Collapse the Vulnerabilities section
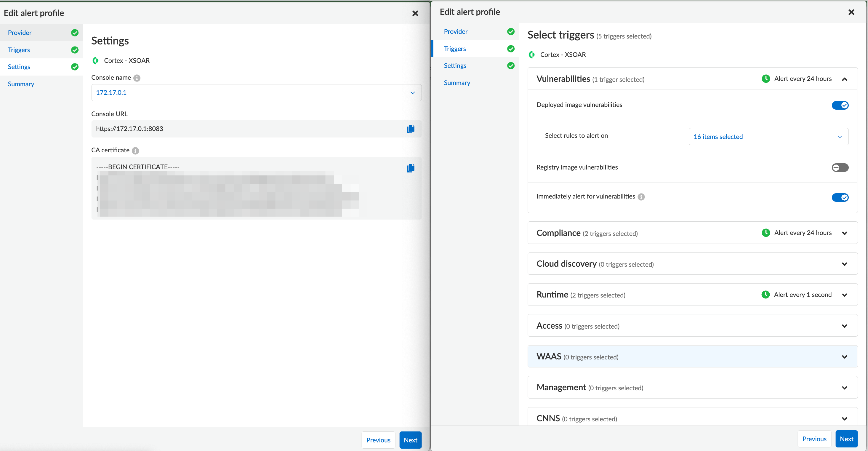Screen dimensions: 868x451 pyautogui.click(x=844, y=79)
